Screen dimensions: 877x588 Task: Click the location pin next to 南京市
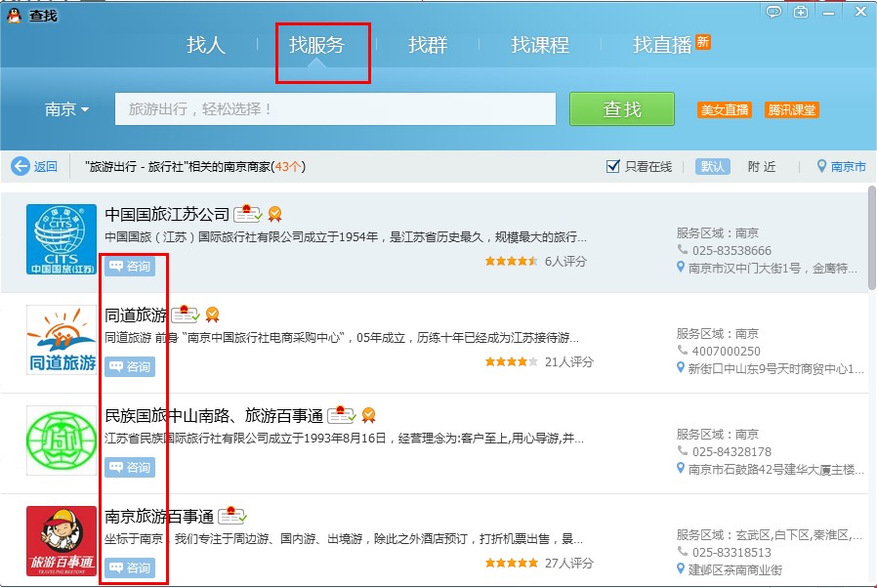(x=819, y=166)
